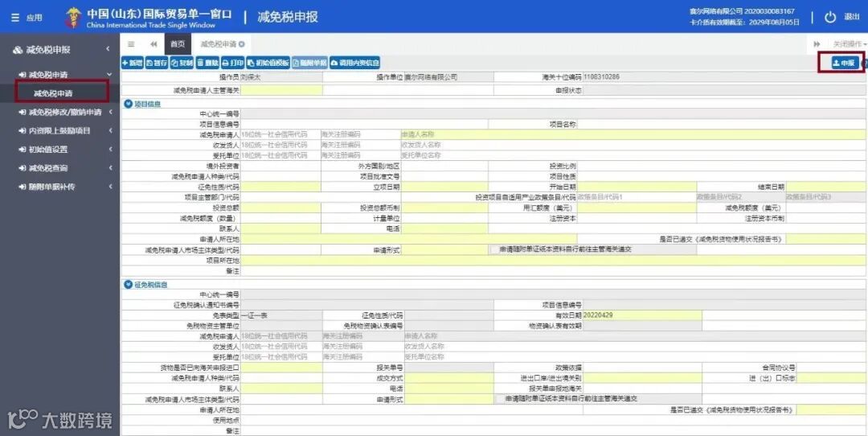
Task: Expand the 减免税查询 sidebar group
Action: tap(59, 168)
